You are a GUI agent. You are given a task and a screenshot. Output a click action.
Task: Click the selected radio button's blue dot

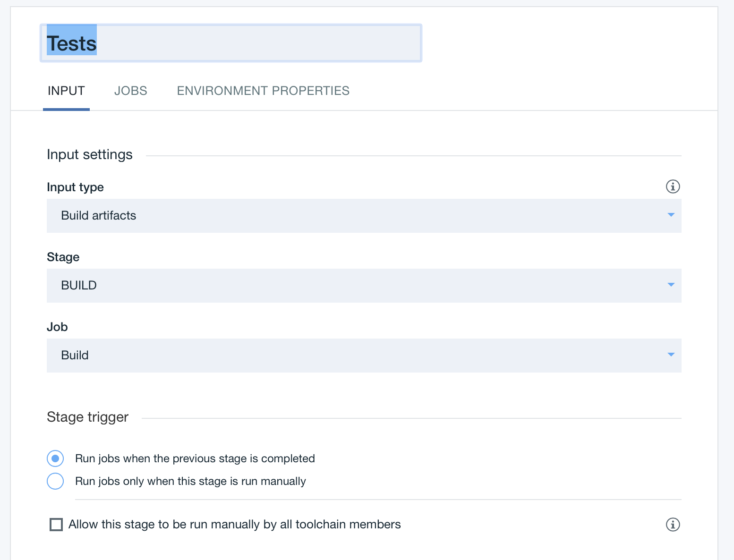[x=55, y=458]
